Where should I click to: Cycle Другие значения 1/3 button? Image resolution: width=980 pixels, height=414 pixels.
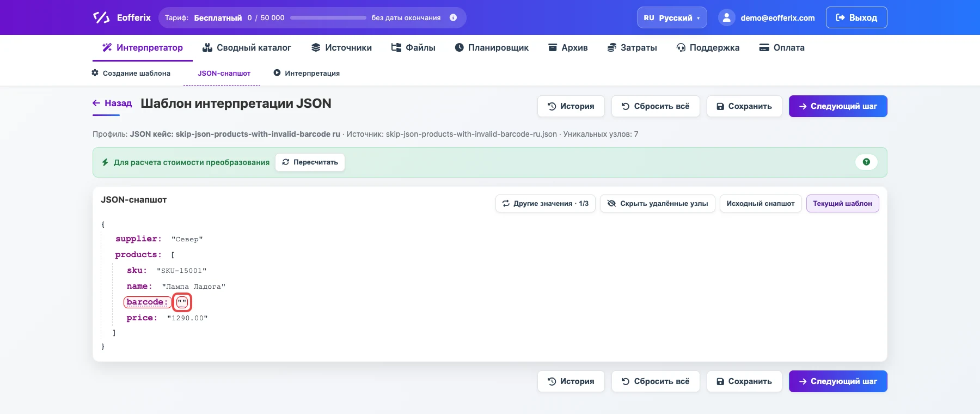click(x=545, y=203)
